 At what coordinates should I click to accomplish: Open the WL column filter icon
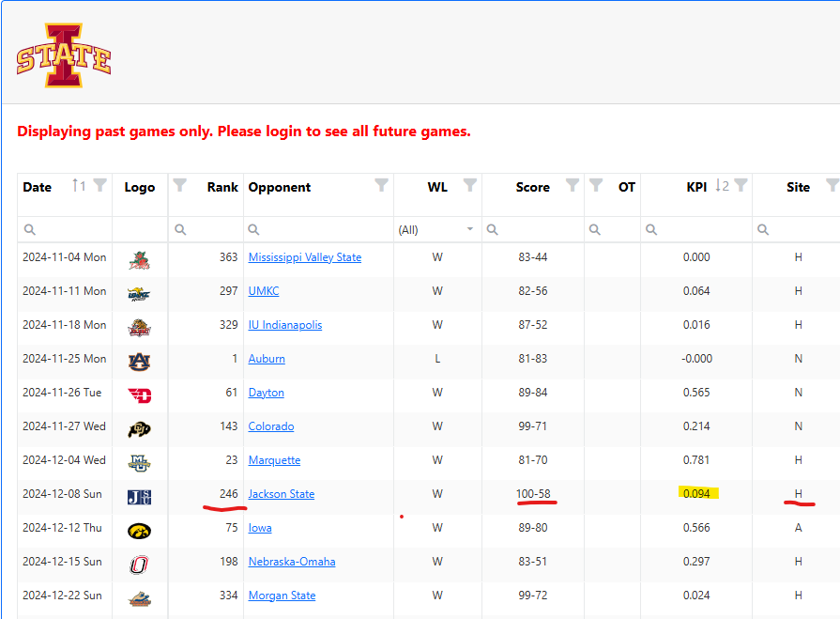pos(470,185)
